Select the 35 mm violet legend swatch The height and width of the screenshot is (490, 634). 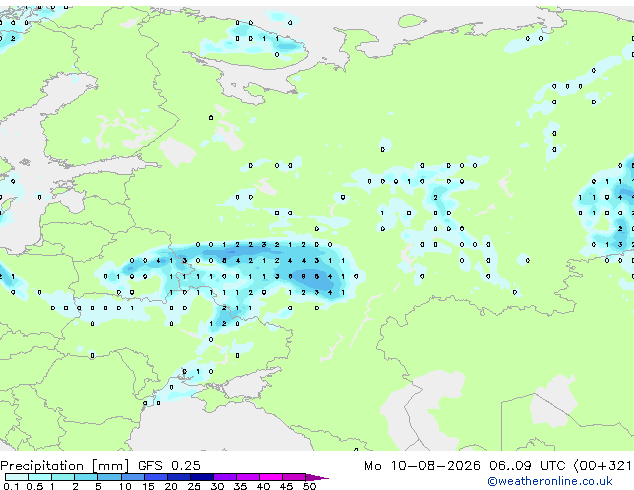247,477
